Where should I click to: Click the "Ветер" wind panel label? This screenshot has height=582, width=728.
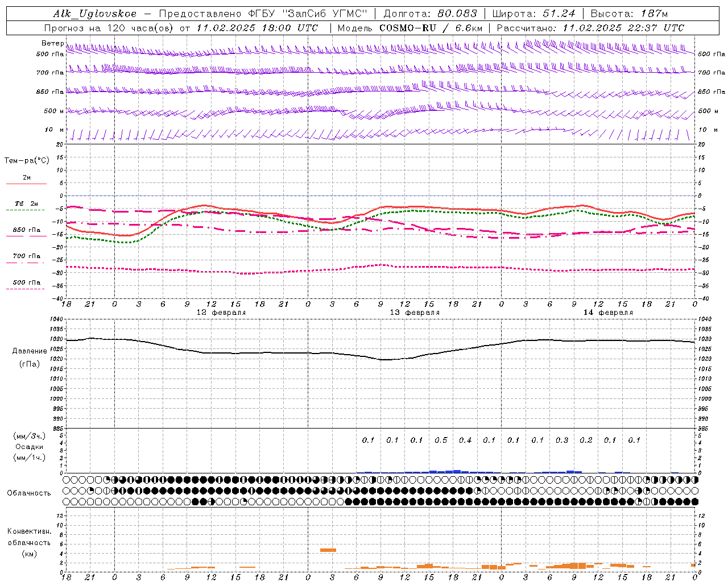52,43
